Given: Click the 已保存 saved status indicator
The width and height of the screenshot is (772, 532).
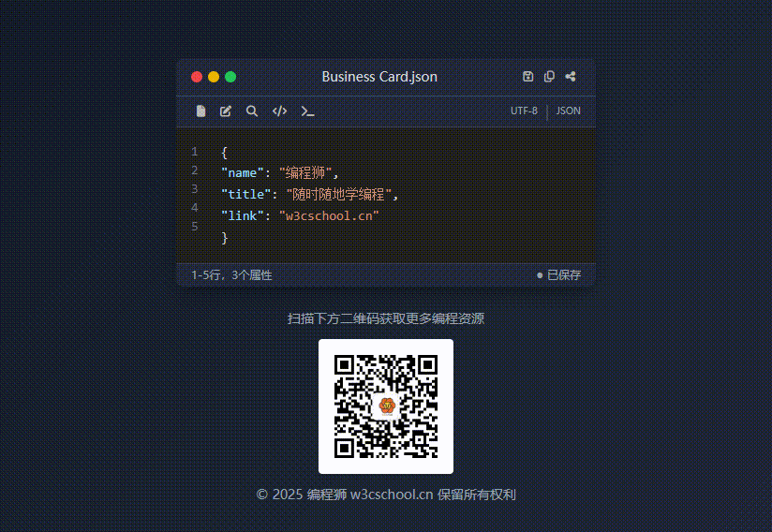Looking at the screenshot, I should click(558, 275).
